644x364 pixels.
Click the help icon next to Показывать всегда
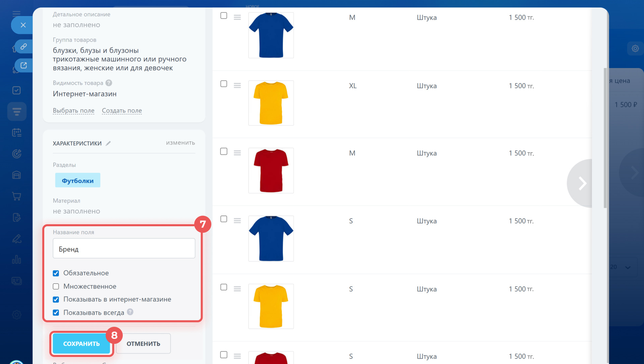130,312
